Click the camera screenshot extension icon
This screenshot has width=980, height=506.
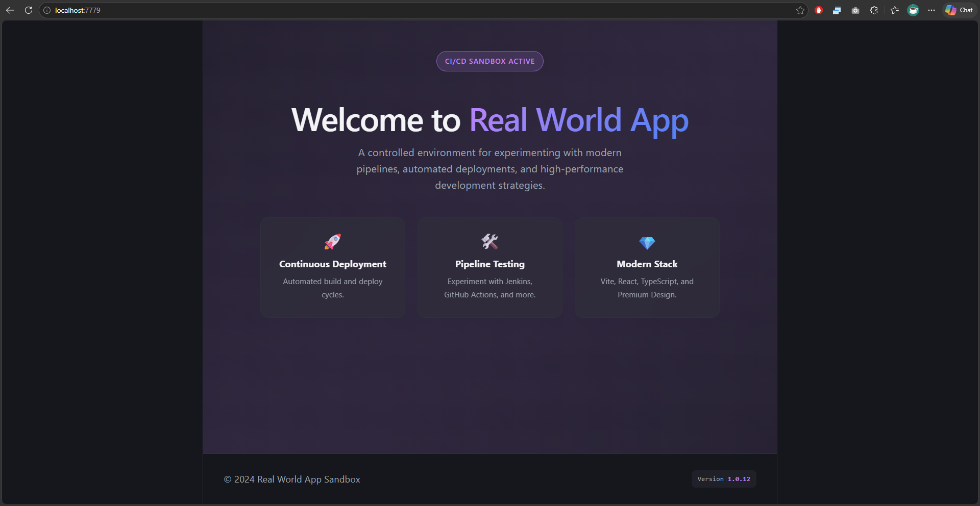click(855, 10)
